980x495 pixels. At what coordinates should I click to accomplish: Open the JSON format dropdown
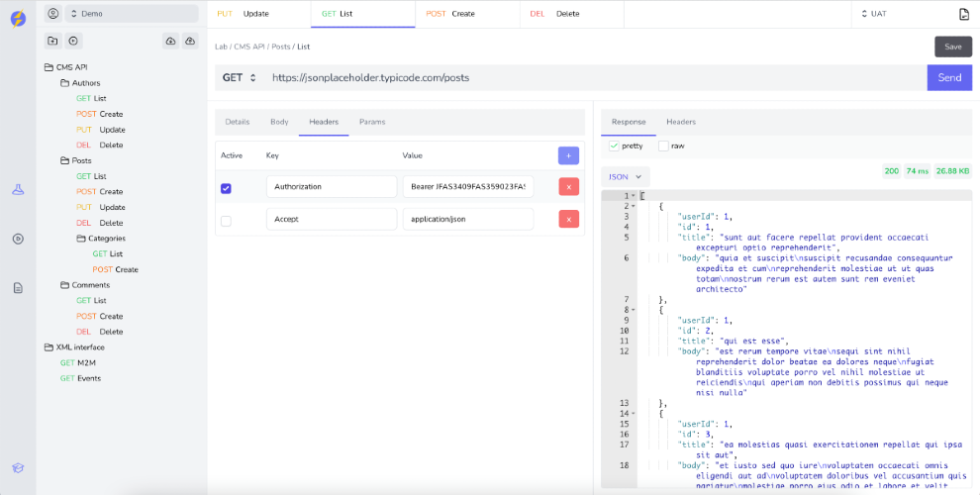[625, 176]
